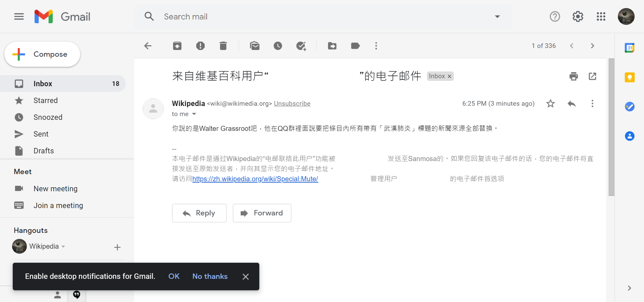Open email in new window
Image resolution: width=644 pixels, height=302 pixels.
(592, 76)
